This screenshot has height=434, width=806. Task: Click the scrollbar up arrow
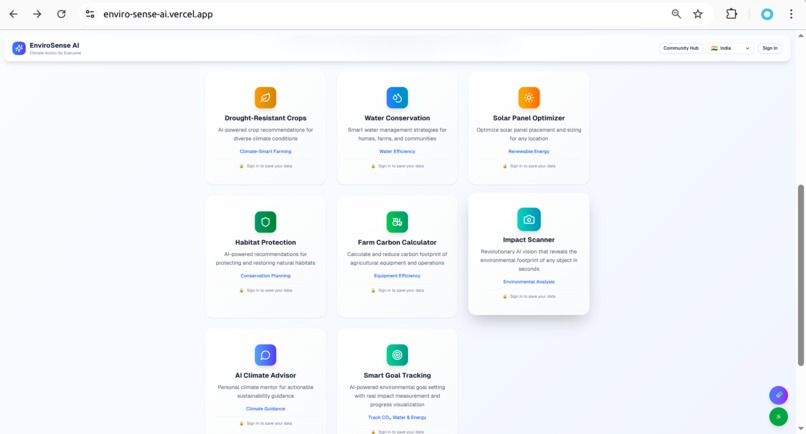click(x=800, y=35)
